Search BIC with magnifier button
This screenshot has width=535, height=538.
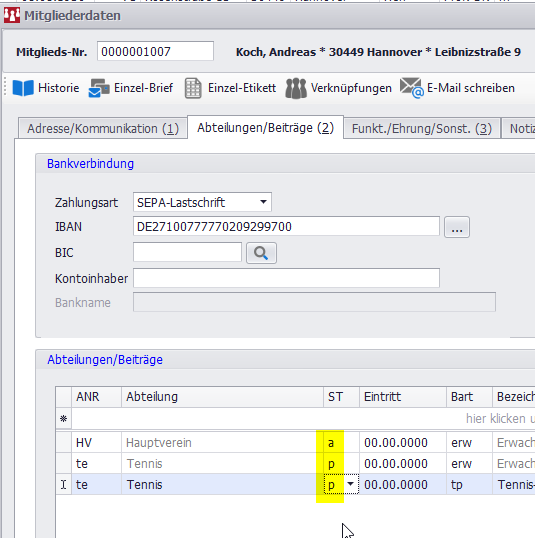(261, 253)
